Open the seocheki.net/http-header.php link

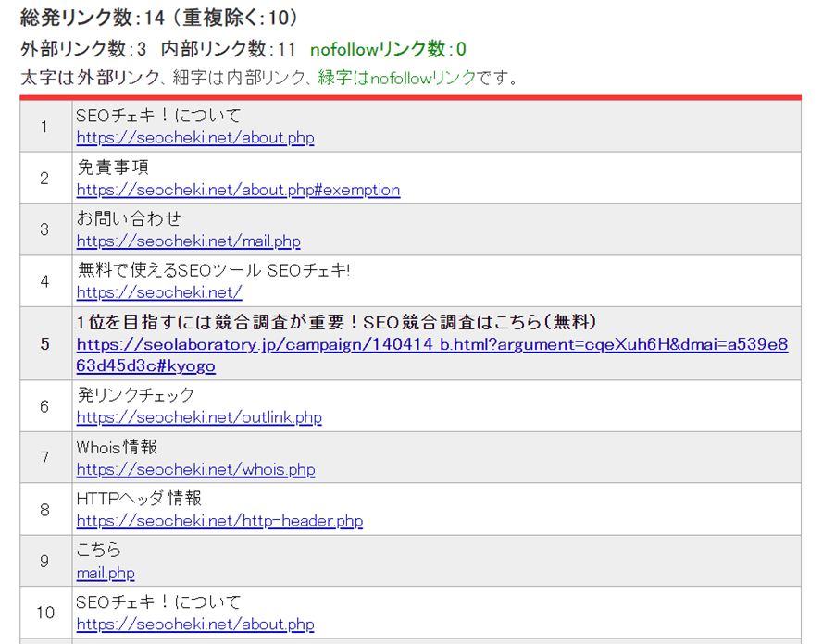[x=219, y=521]
